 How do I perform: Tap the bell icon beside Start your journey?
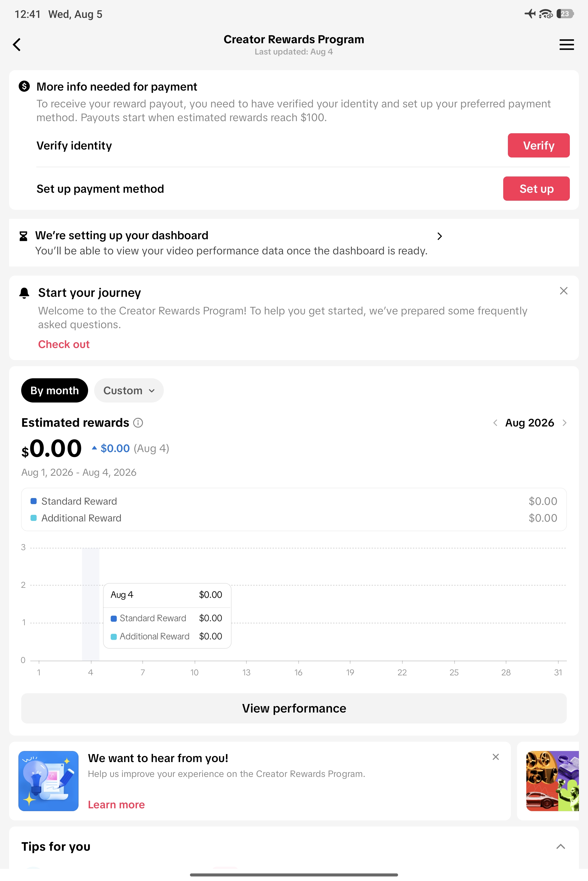point(24,293)
